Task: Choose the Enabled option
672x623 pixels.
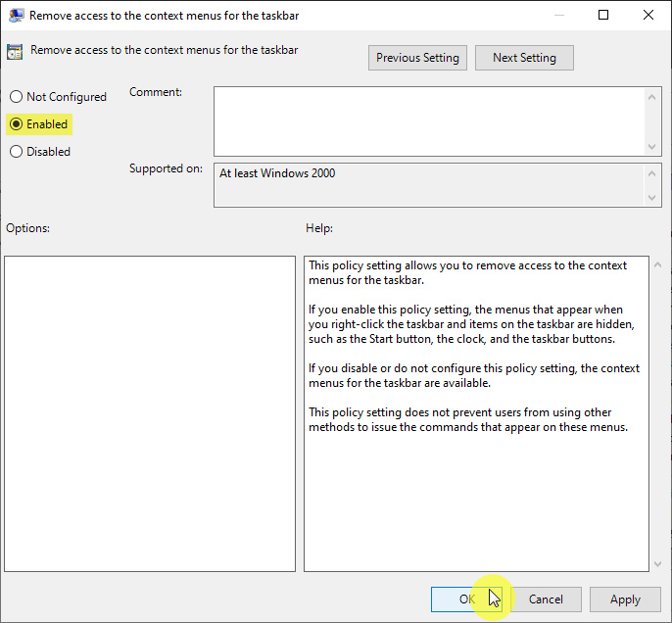Action: (16, 124)
